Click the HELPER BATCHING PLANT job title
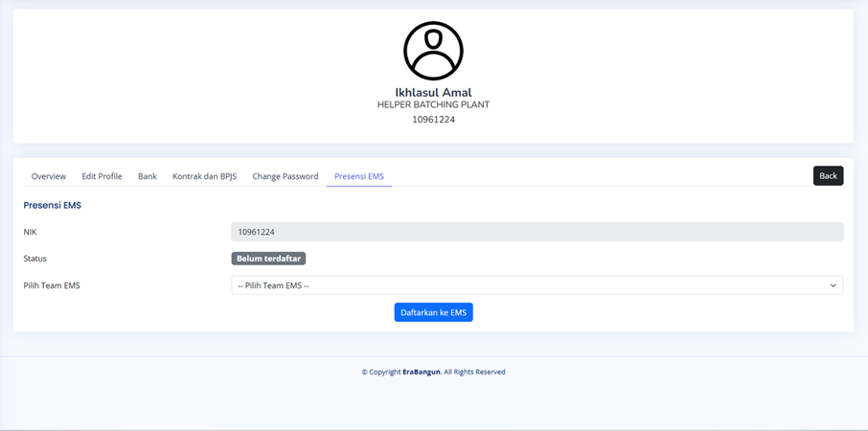Viewport: 868px width, 431px height. pos(433,104)
